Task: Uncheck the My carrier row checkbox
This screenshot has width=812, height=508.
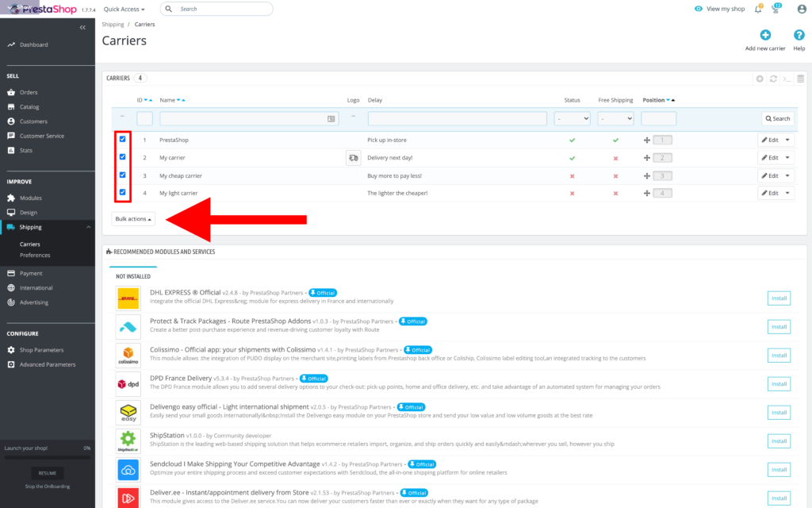Action: click(x=123, y=156)
